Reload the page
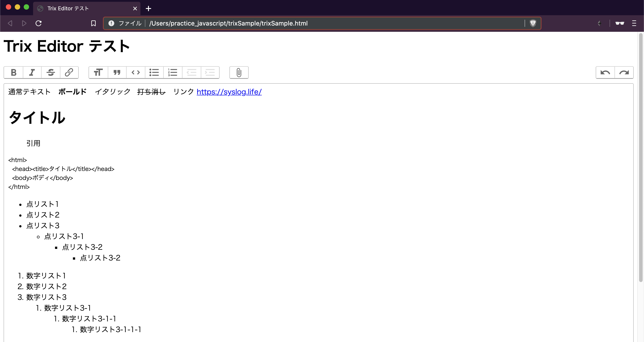This screenshot has width=644, height=342. click(38, 23)
